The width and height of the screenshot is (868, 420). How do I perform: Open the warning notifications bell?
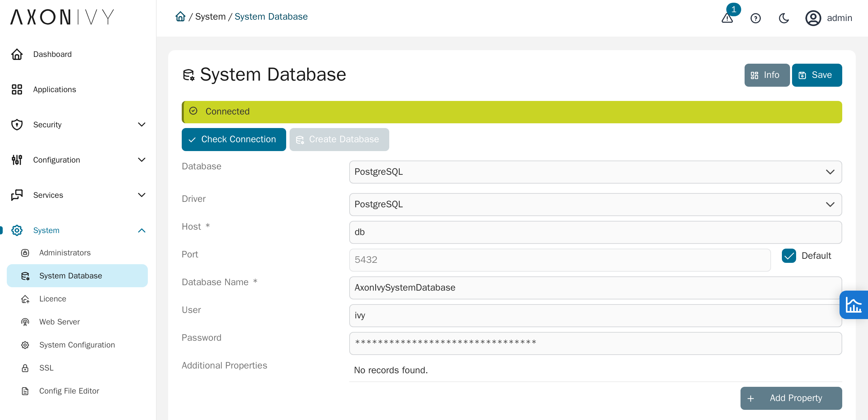click(x=727, y=18)
